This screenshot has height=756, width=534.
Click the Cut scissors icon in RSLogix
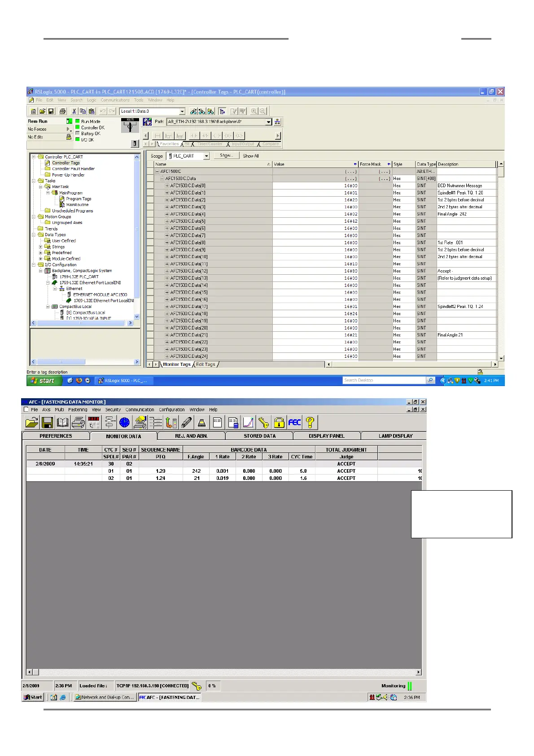coord(74,111)
